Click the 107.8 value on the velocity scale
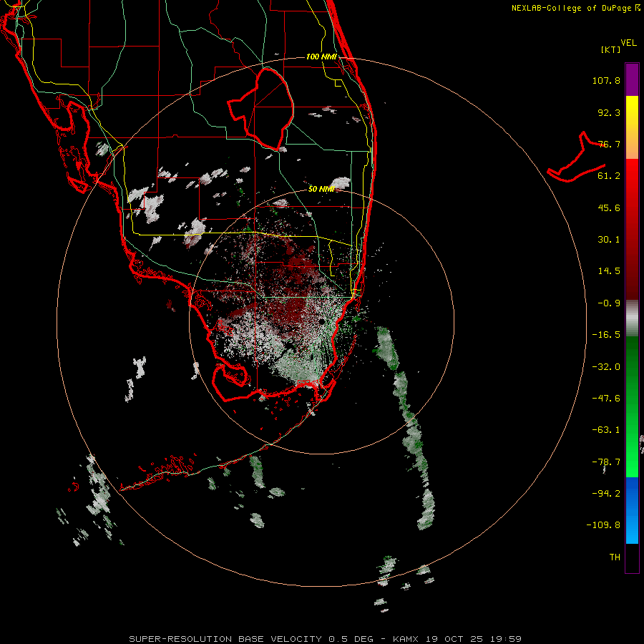The height and width of the screenshot is (644, 644). 606,80
